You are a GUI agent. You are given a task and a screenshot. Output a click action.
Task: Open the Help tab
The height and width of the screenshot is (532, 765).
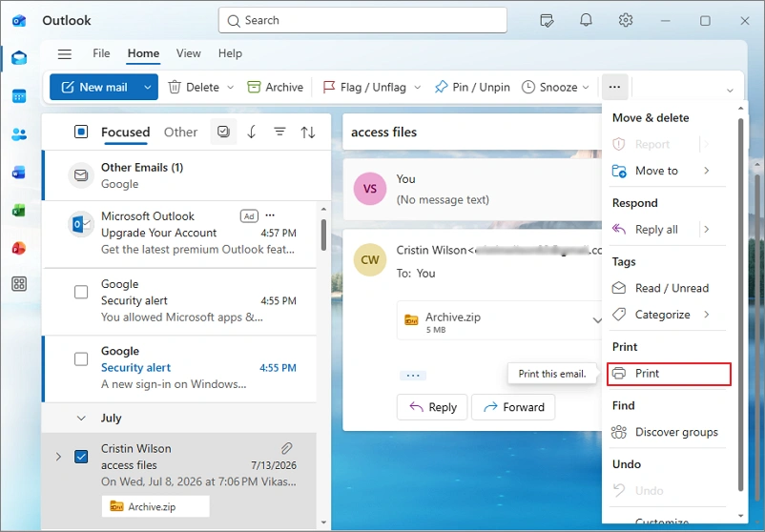click(x=230, y=53)
